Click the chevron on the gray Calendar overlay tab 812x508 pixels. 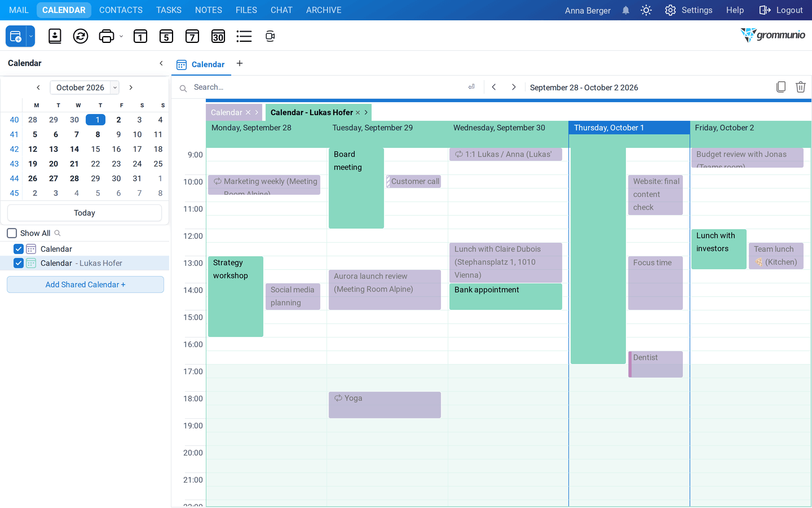[x=257, y=112]
